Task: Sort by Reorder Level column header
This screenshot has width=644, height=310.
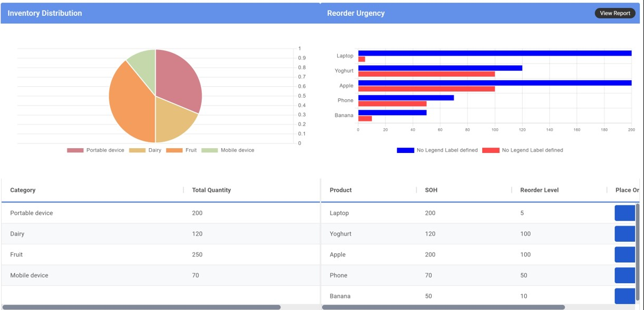Action: 539,190
